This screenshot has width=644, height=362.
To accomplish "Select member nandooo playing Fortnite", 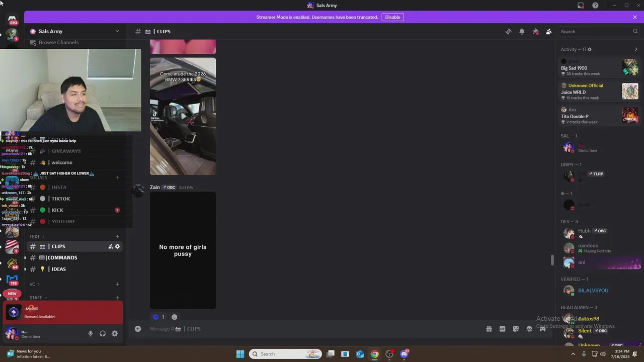I will tap(599, 248).
